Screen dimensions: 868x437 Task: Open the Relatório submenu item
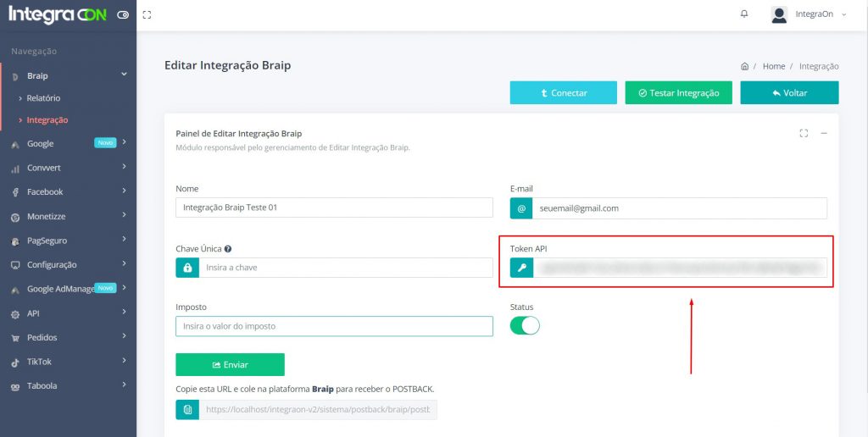[x=43, y=98]
